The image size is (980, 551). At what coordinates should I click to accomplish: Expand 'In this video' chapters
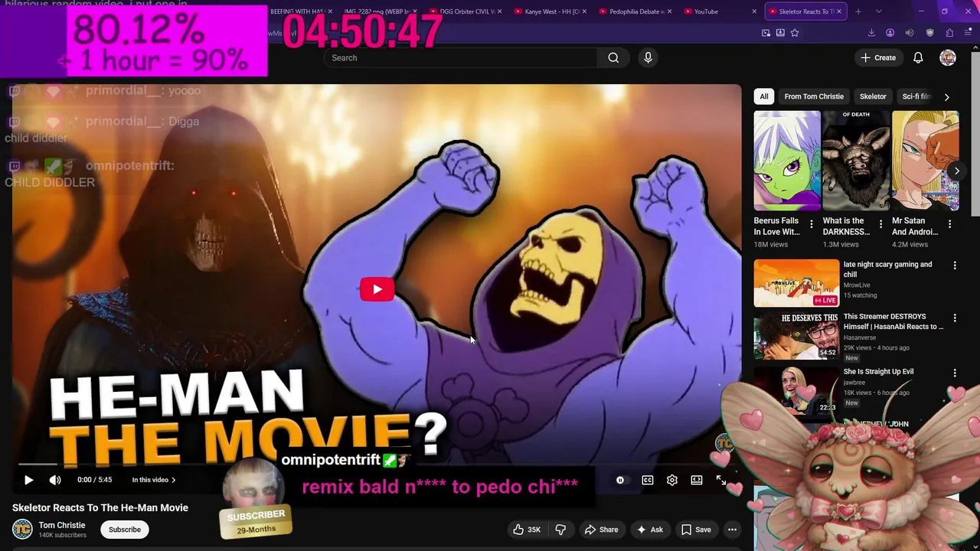[154, 480]
